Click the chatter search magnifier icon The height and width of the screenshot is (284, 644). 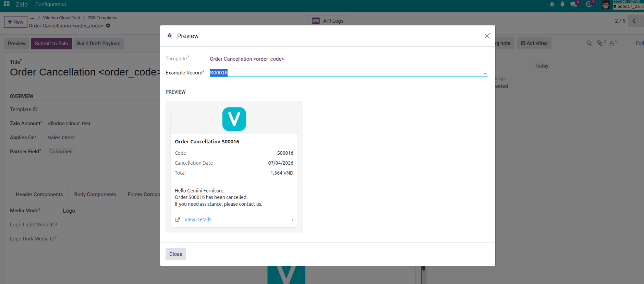click(589, 43)
